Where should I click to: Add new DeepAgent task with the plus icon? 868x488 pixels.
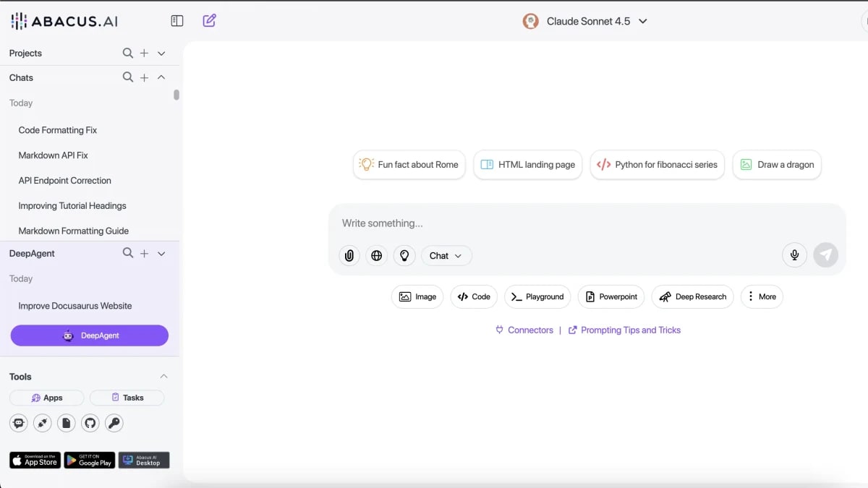point(144,254)
